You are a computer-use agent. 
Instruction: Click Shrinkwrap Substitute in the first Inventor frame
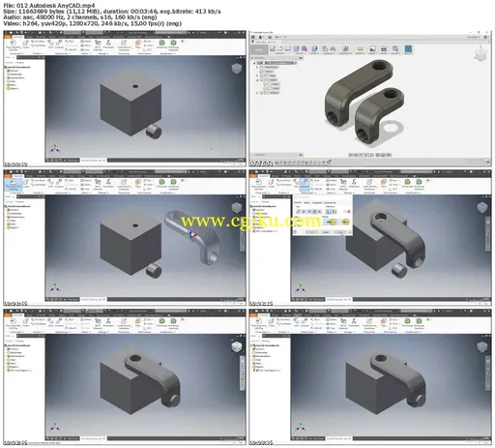pyautogui.click(x=173, y=45)
